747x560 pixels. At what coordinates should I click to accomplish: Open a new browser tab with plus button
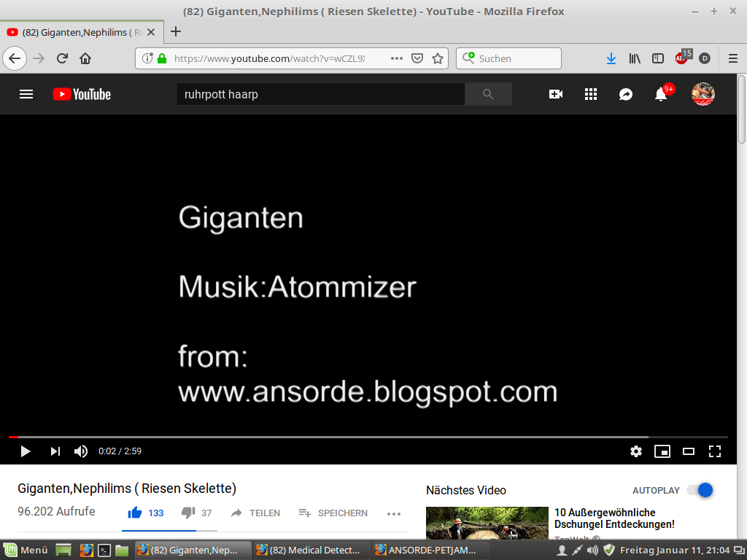pyautogui.click(x=176, y=31)
